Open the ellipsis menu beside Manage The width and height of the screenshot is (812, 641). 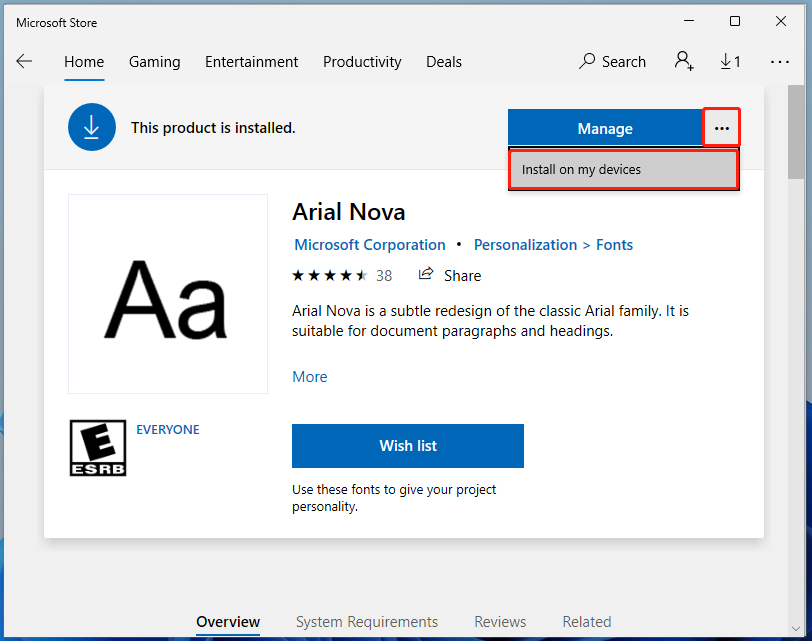coord(721,128)
